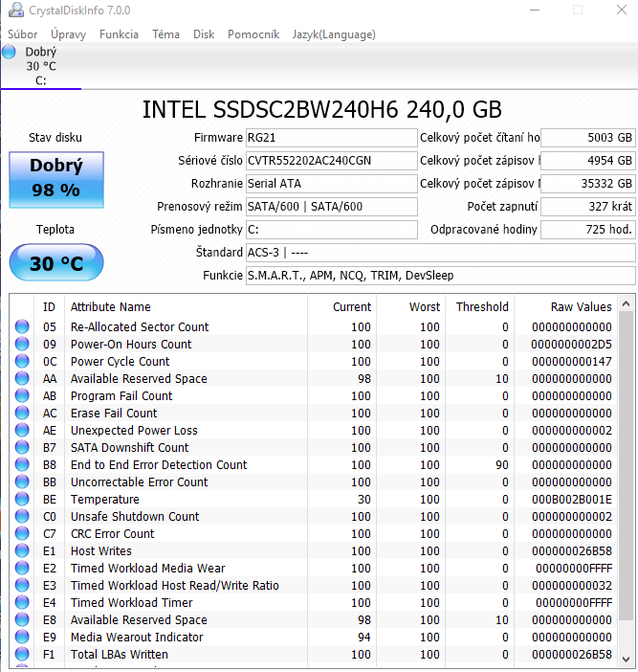The width and height of the screenshot is (638, 672).
Task: Click status orb of E8 Available Reserved Space row
Action: (x=22, y=619)
